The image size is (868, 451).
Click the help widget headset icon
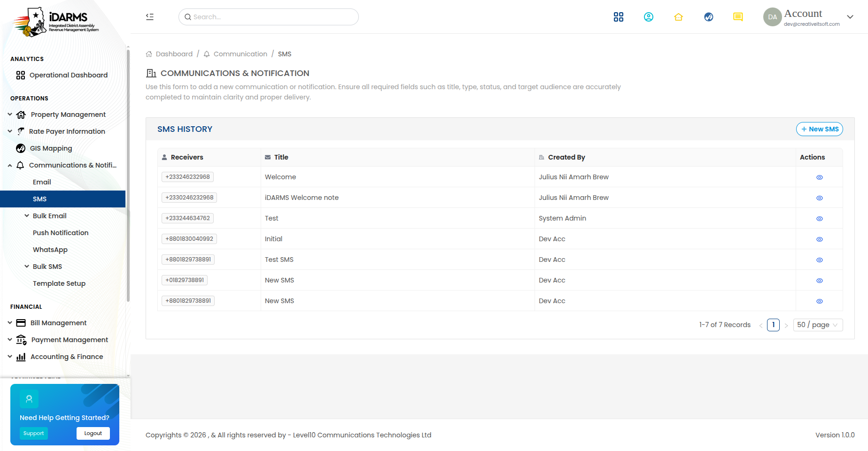click(x=29, y=399)
